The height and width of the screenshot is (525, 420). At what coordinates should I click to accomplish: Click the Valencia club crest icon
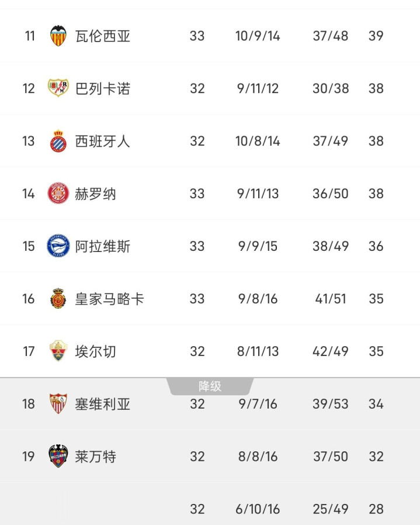tap(58, 36)
